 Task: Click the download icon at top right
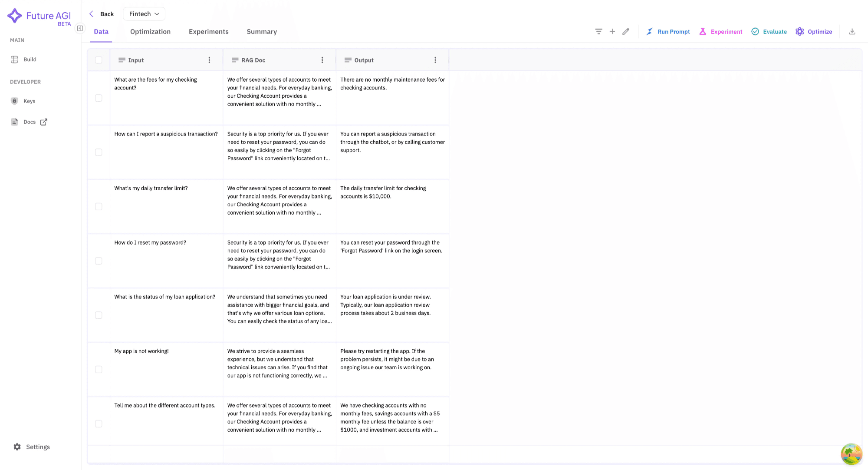[x=852, y=32]
